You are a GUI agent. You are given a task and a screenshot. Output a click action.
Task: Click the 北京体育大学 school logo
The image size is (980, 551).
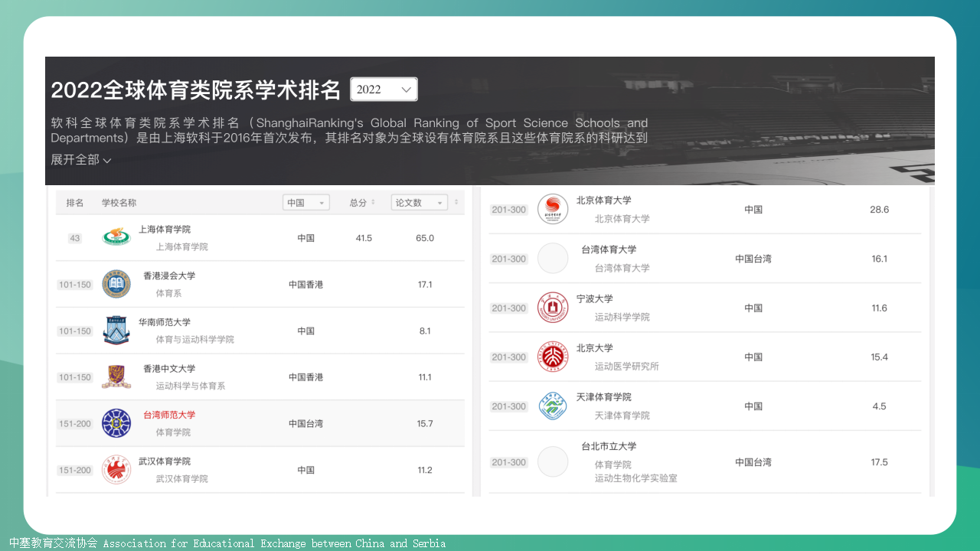pyautogui.click(x=553, y=209)
